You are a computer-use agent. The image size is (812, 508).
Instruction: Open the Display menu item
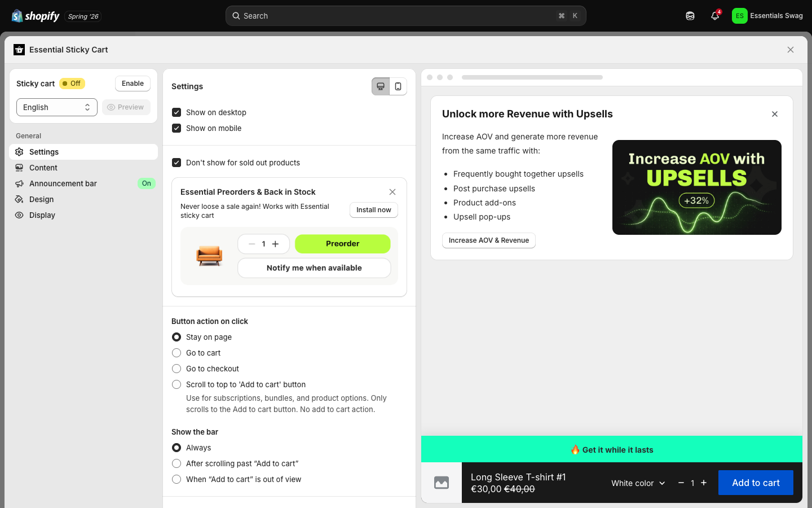coord(83,215)
